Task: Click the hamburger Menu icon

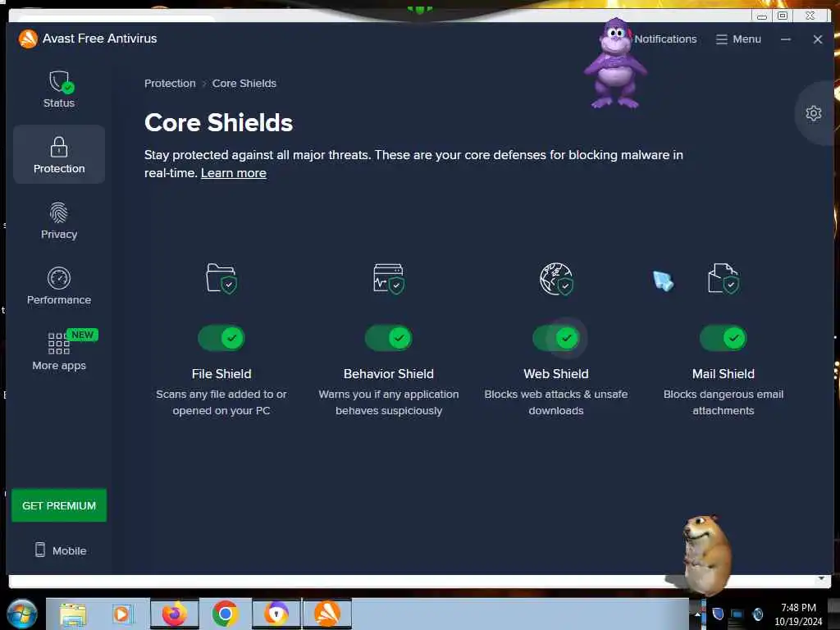Action: (x=722, y=39)
